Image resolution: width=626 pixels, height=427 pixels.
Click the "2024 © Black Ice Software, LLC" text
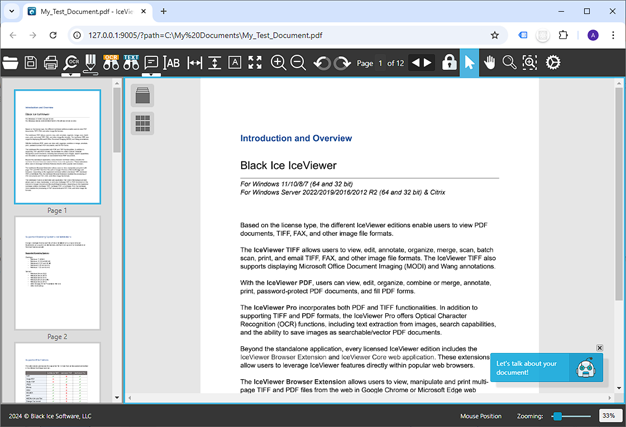pyautogui.click(x=50, y=416)
